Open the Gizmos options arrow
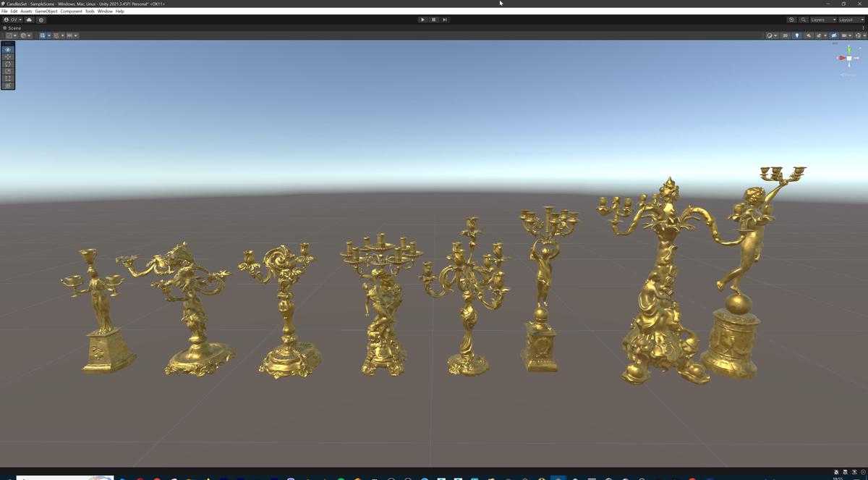 [864, 35]
